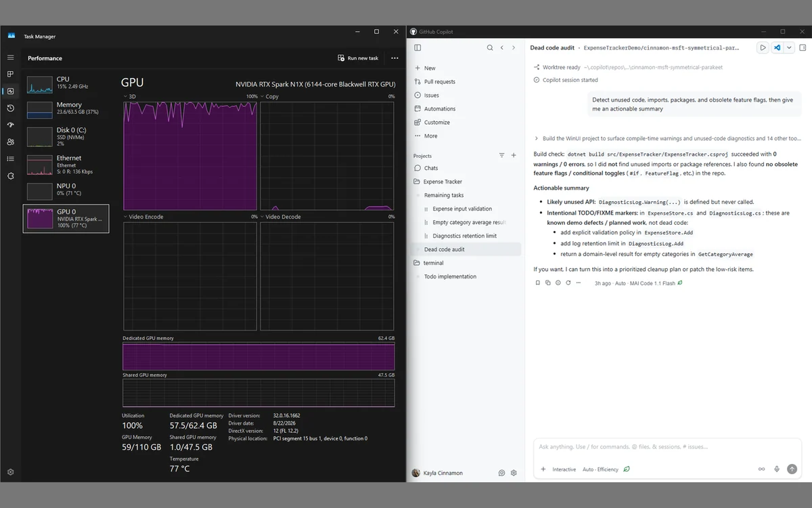Open search in GitHub Copilot sidebar
This screenshot has width=812, height=508.
[490, 48]
